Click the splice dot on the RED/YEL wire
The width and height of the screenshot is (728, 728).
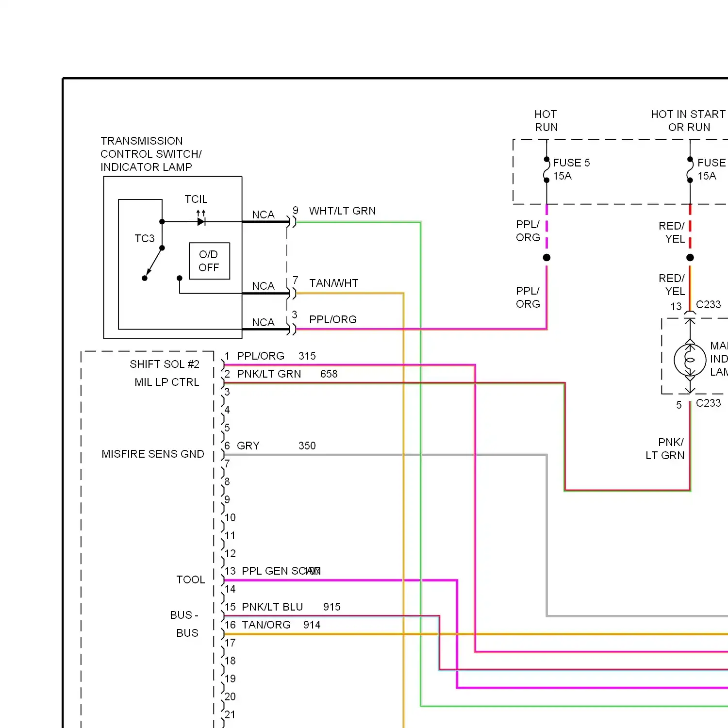(x=690, y=258)
